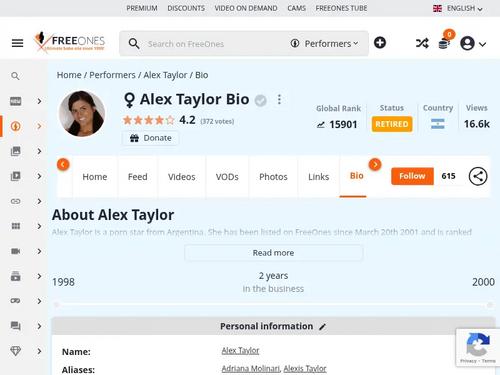Open the sidebar game controller icon
The width and height of the screenshot is (500, 375).
tap(16, 301)
